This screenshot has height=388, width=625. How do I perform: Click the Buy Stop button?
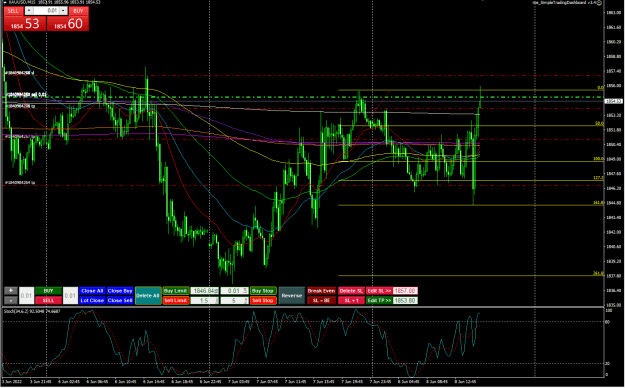click(263, 291)
